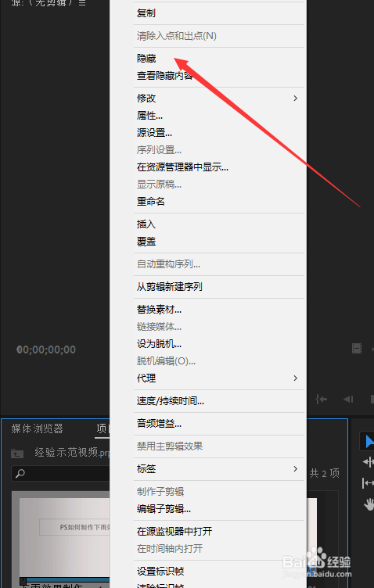Click the 共 2 项 item count

click(x=325, y=473)
